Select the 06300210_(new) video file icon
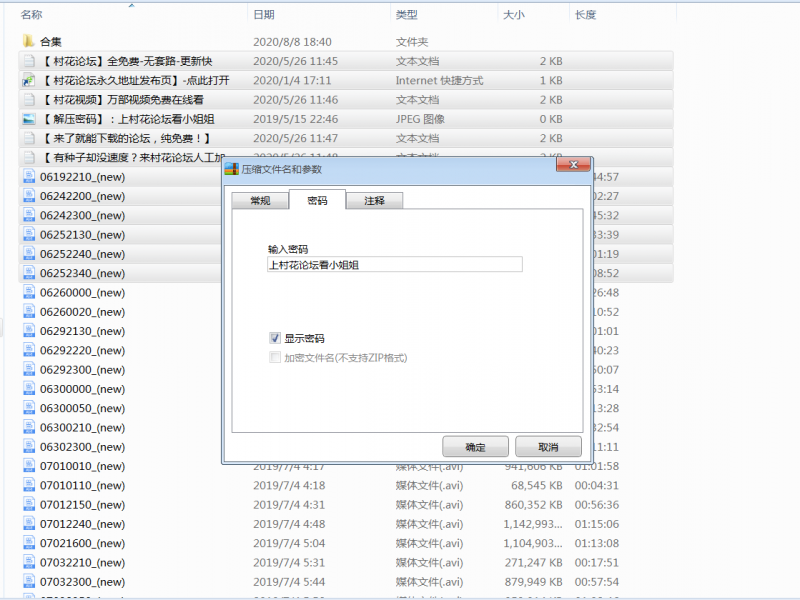The height and width of the screenshot is (600, 800). (x=29, y=428)
